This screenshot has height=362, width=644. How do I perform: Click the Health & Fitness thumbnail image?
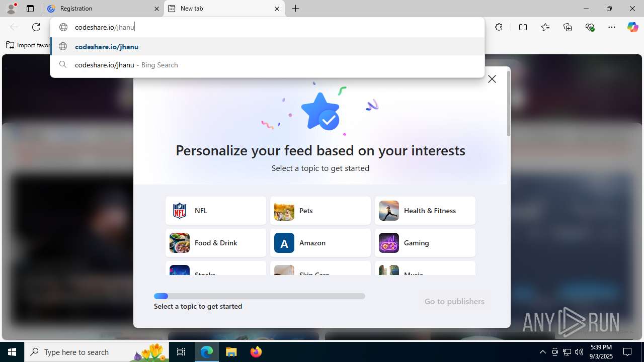(389, 211)
